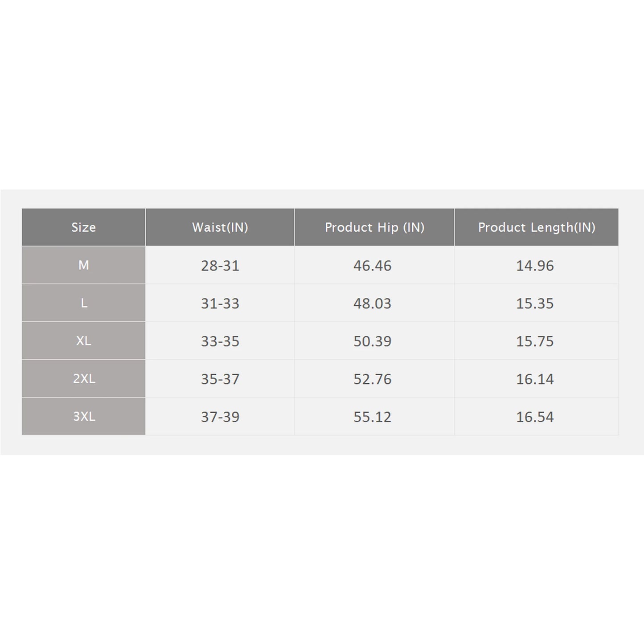Click the 14.96 length value

(535, 266)
